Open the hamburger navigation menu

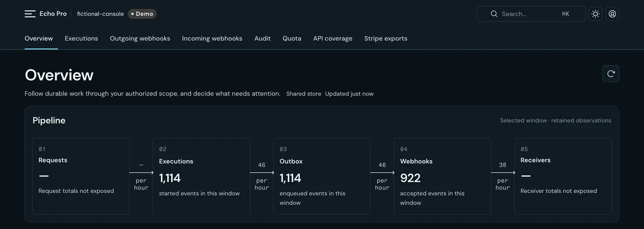30,14
